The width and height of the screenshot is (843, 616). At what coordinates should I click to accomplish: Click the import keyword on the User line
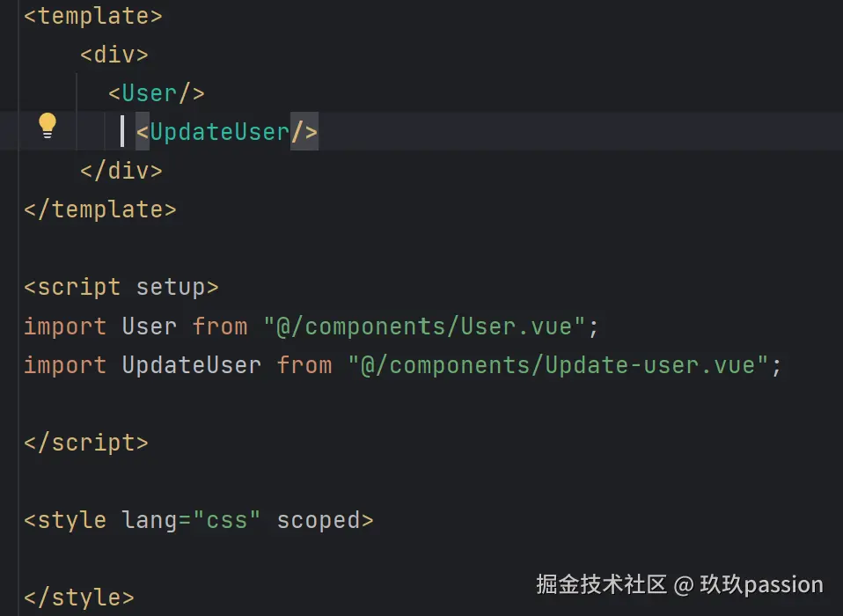(x=64, y=326)
